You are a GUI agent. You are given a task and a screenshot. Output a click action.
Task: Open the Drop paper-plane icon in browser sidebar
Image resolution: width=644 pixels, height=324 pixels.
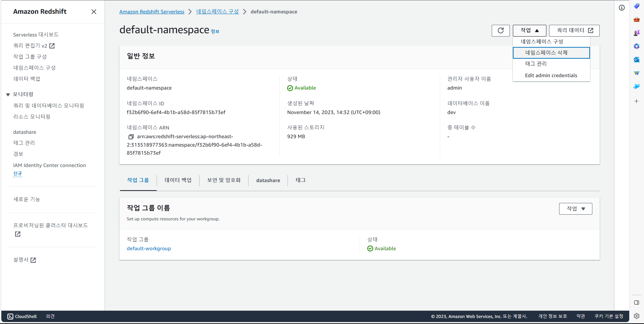(636, 73)
